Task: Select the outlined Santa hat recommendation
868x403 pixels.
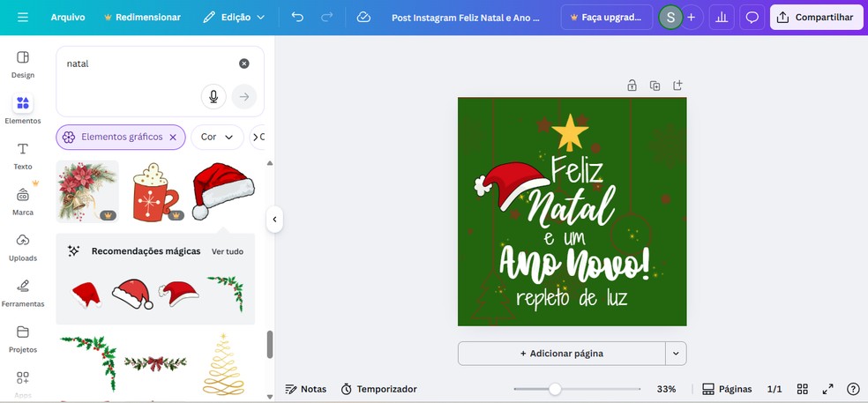Action: tap(133, 294)
